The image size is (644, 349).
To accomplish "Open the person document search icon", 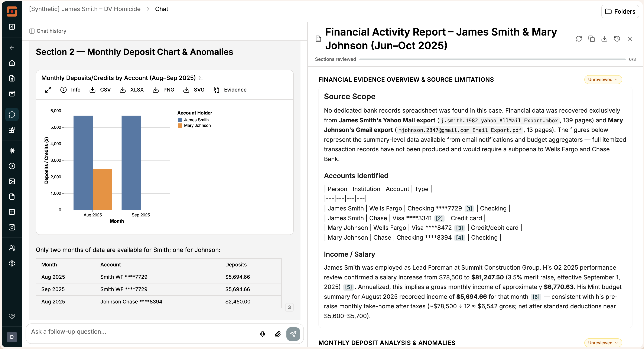I will coord(12,78).
